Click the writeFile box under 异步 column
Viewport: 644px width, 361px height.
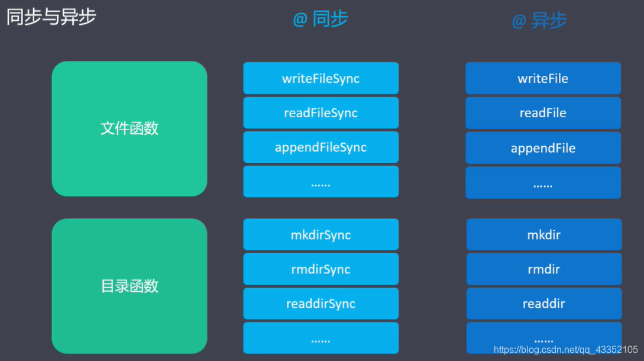(543, 78)
